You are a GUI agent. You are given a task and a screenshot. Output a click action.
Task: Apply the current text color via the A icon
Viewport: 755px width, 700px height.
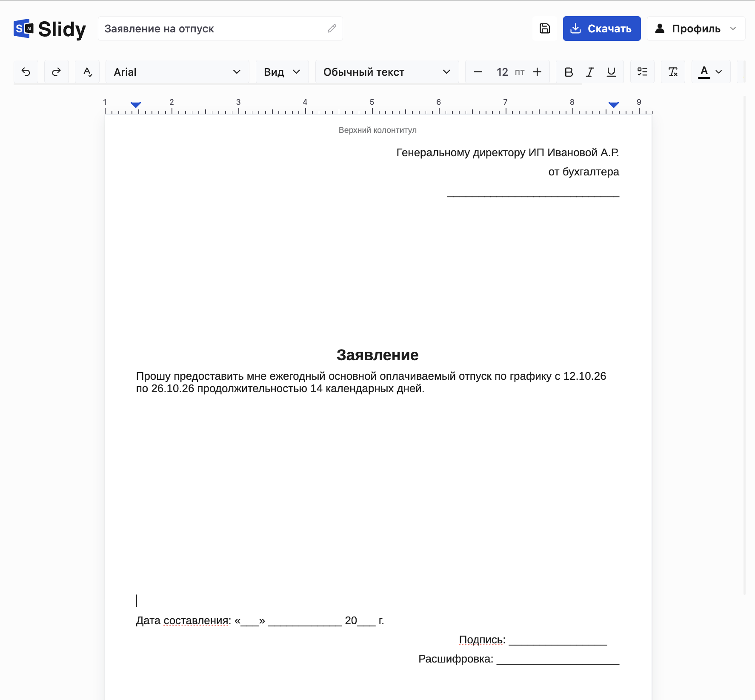pyautogui.click(x=704, y=72)
